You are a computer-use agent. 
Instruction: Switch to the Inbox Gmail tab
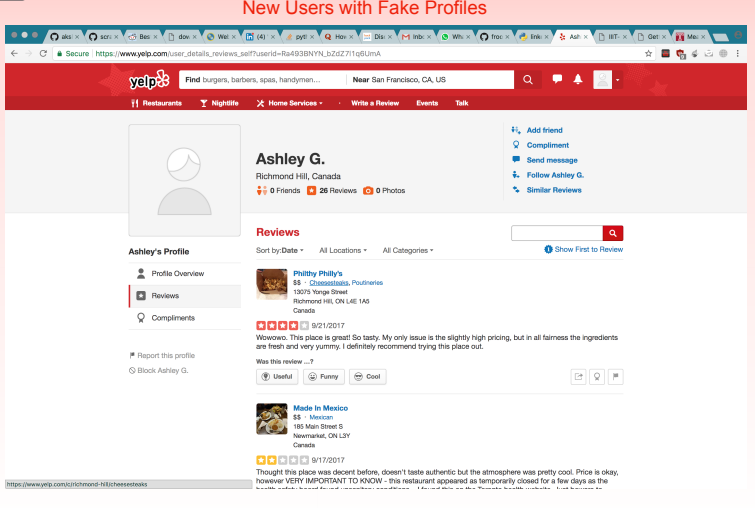(x=417, y=37)
